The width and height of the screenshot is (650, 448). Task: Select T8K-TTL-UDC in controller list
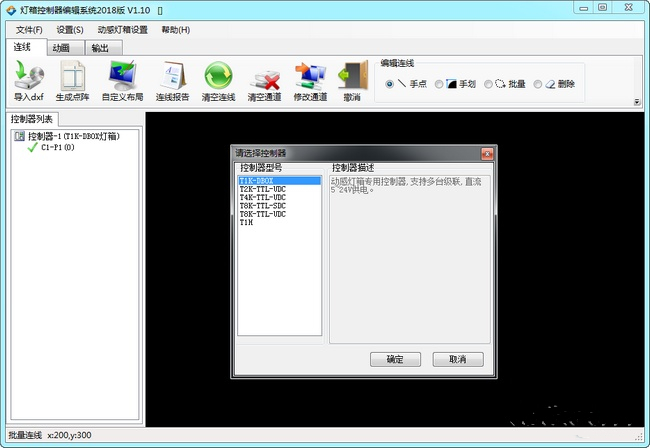click(x=279, y=214)
